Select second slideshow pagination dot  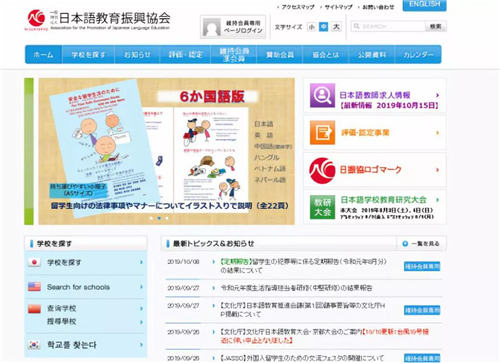[159, 218]
